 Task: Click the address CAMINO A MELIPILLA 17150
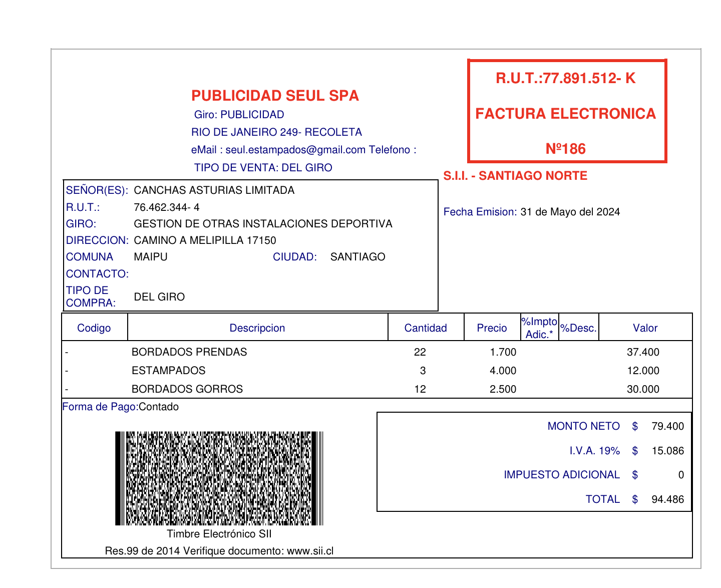[x=205, y=240]
